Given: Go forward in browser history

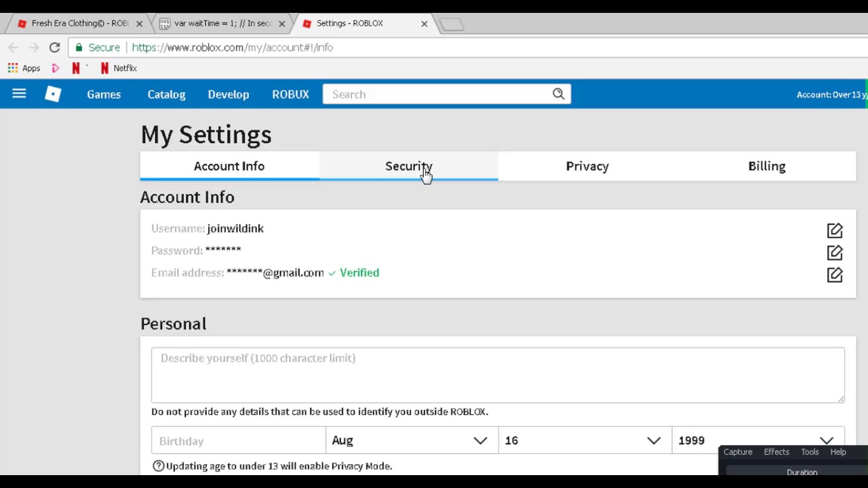Looking at the screenshot, I should point(33,47).
